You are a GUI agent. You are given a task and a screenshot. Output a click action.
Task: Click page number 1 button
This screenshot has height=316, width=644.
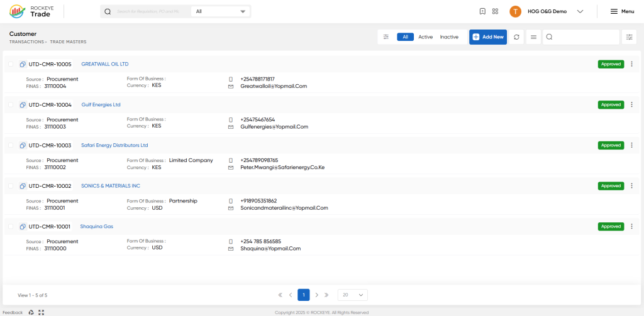point(304,295)
